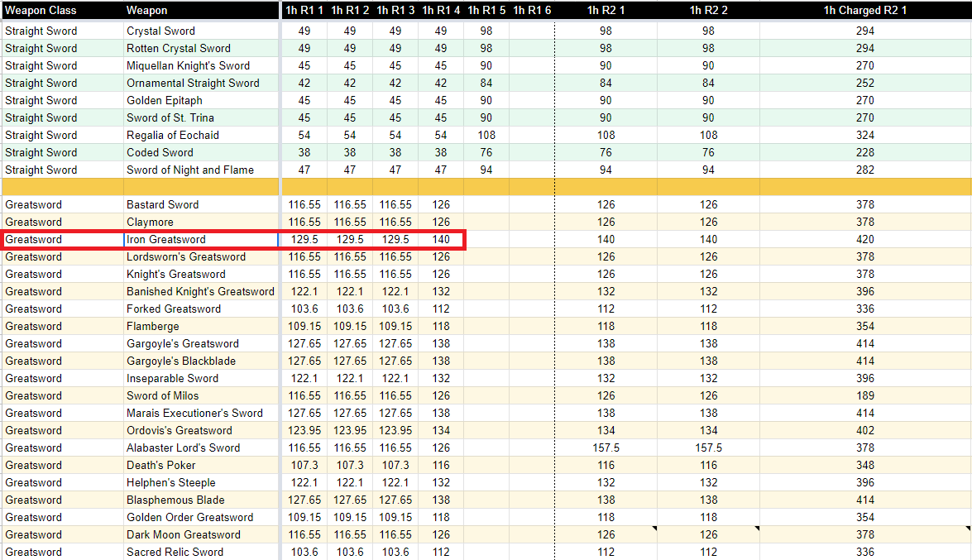This screenshot has height=560, width=972.
Task: Select the Marais Executioner's Sword cell
Action: (x=201, y=413)
